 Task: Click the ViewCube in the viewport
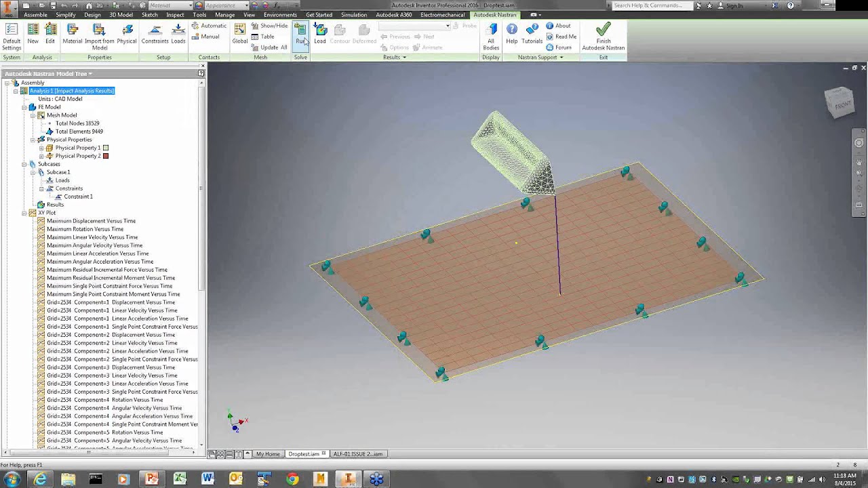click(x=840, y=102)
